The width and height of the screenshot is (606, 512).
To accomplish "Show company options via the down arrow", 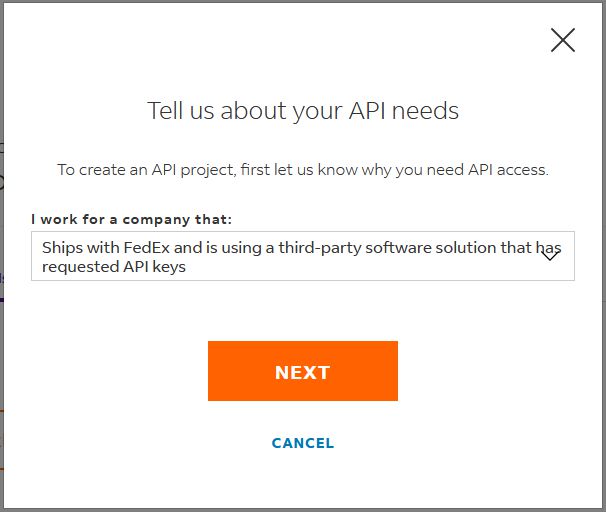I will click(x=550, y=256).
